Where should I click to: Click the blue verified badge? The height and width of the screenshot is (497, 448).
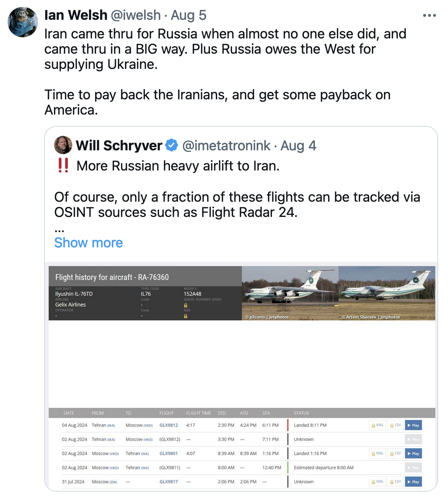click(172, 145)
